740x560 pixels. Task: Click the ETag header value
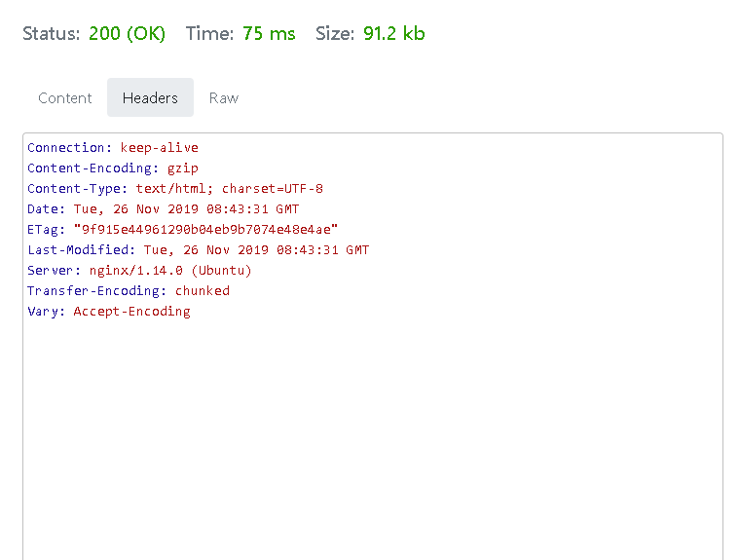pyautogui.click(x=205, y=230)
